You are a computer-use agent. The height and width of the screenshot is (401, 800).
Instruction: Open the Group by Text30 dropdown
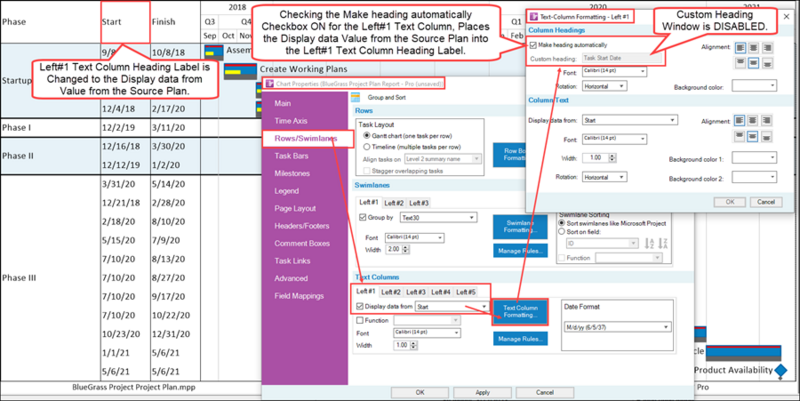(x=438, y=218)
